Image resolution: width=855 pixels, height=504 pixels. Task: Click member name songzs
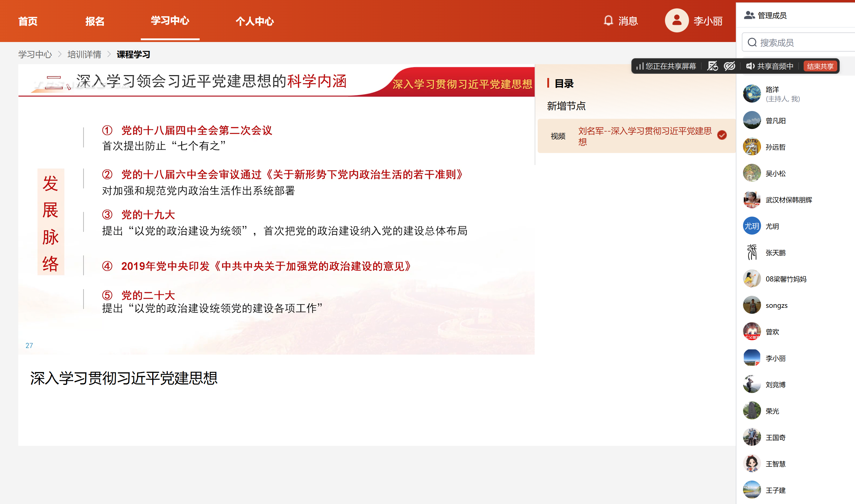[777, 305]
